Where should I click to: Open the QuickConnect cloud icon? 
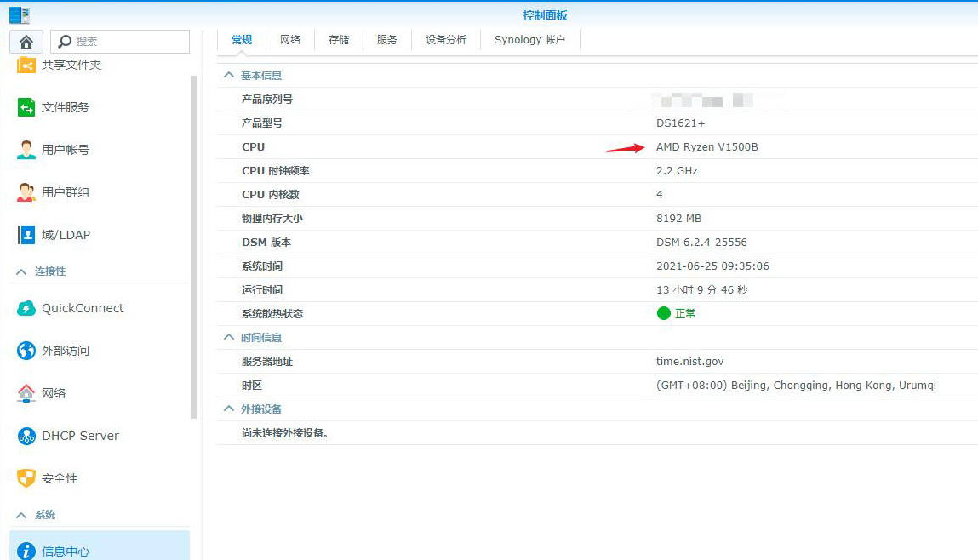coord(26,308)
